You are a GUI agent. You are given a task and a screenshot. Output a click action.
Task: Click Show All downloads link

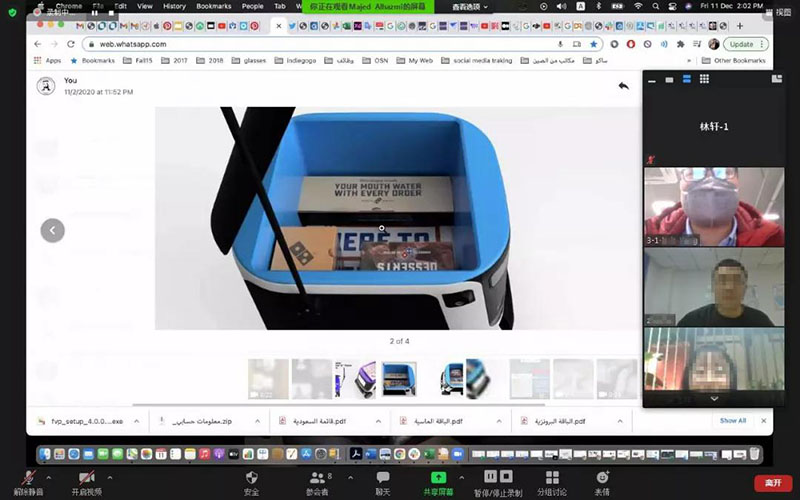[733, 420]
